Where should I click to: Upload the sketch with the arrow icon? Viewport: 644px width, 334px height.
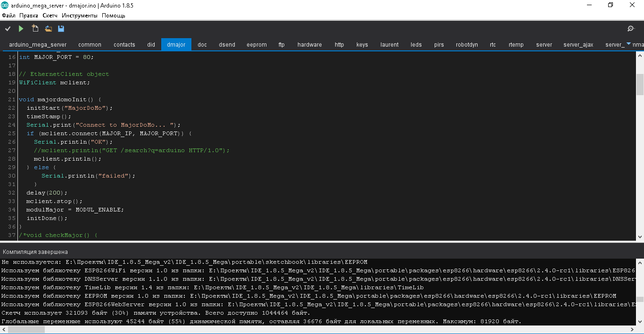pyautogui.click(x=21, y=29)
